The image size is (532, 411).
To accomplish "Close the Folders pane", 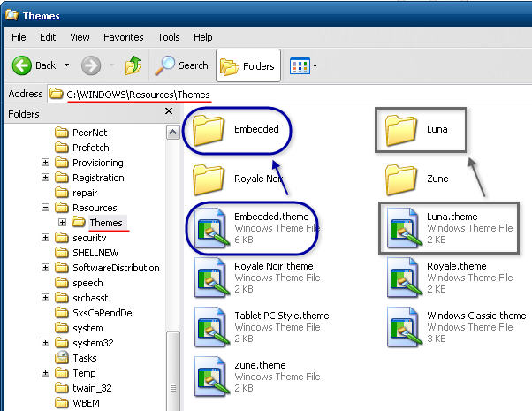I will [x=169, y=111].
